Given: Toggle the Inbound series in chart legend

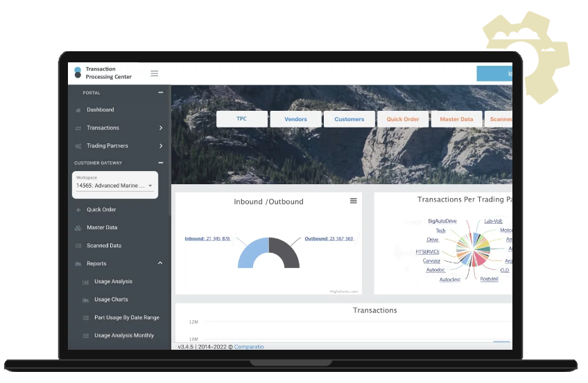Looking at the screenshot, I should click(207, 239).
